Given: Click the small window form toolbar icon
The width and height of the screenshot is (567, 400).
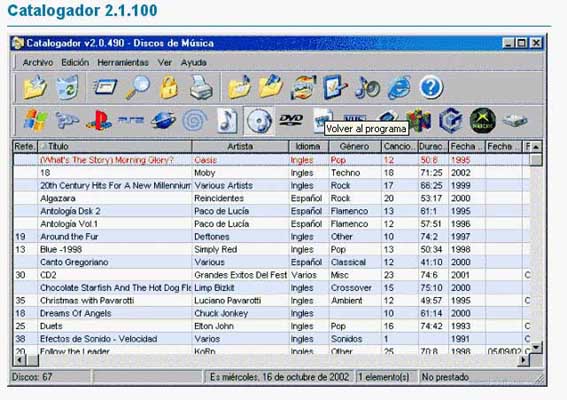Looking at the screenshot, I should 105,88.
